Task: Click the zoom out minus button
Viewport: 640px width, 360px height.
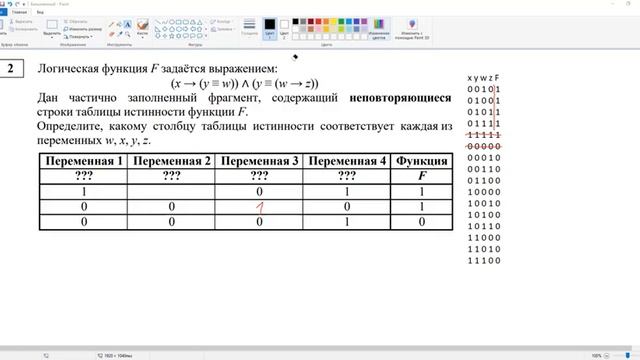Action: (x=607, y=356)
